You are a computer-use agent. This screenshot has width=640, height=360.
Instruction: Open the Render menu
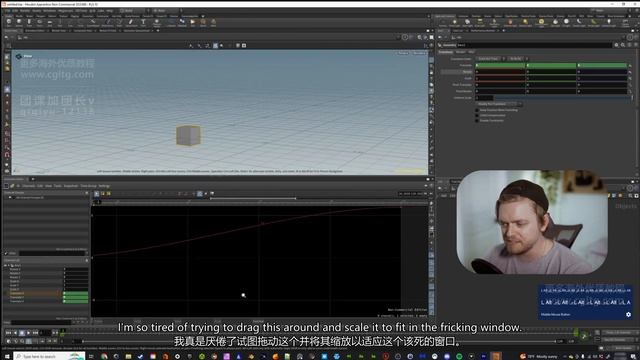(x=25, y=11)
